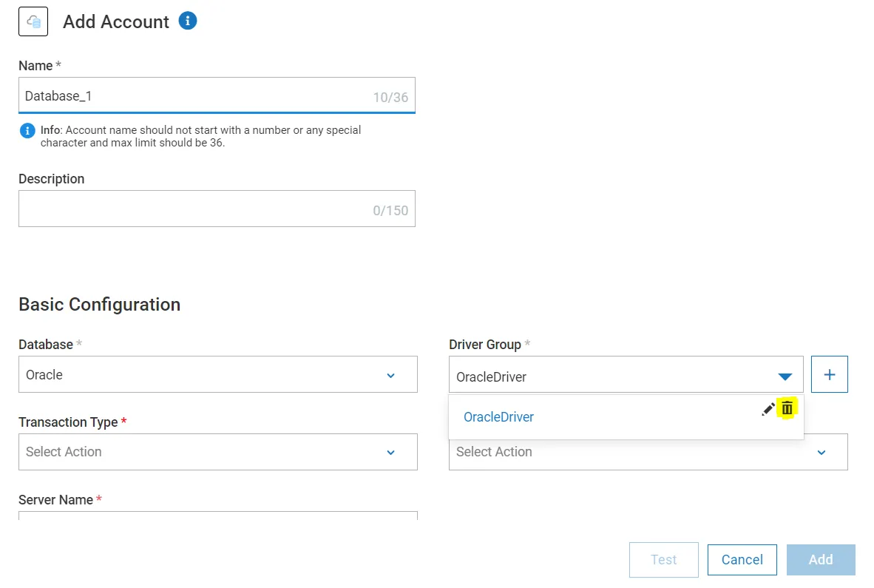This screenshot has width=874, height=588.
Task: Focus the Name field containing Database_1
Action: 192,96
